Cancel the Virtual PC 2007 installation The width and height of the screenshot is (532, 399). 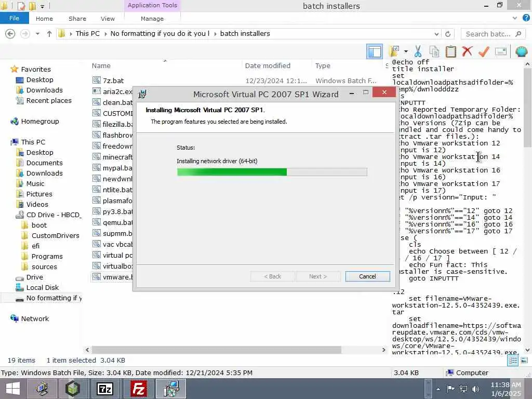pos(367,276)
